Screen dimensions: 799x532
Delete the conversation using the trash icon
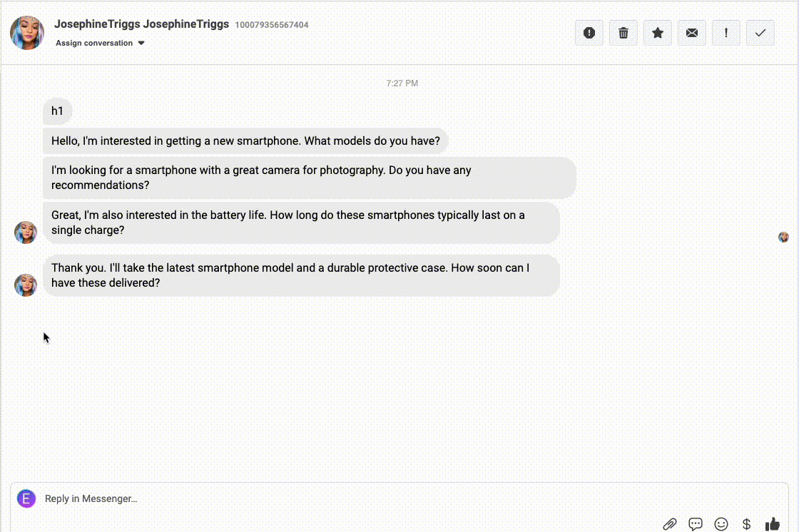(x=623, y=32)
